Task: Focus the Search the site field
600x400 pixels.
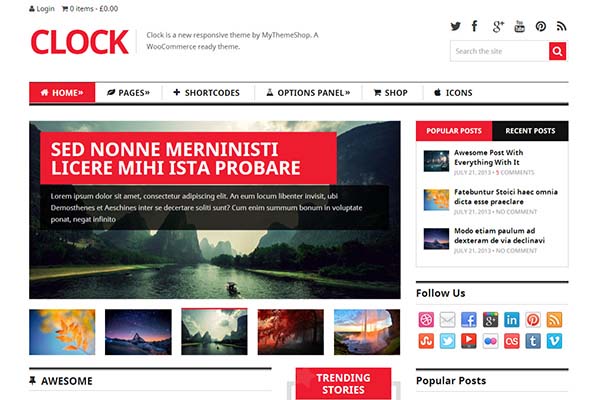Action: (499, 51)
